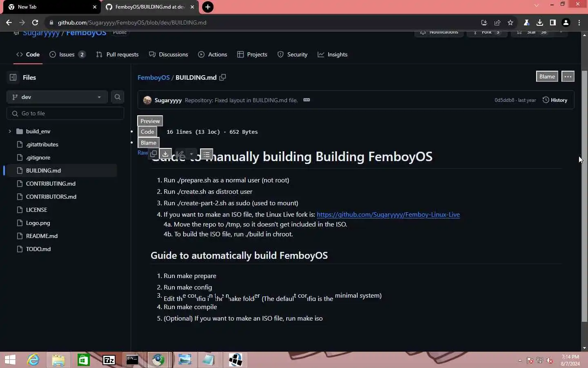The height and width of the screenshot is (368, 588).
Task: Open CONTRIBUTORS.md in file tree
Action: (x=51, y=197)
